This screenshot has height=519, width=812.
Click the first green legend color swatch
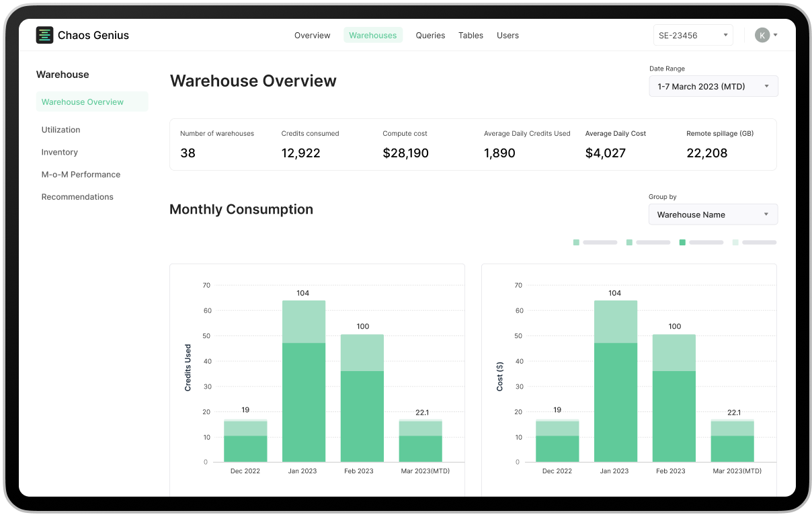pyautogui.click(x=576, y=242)
